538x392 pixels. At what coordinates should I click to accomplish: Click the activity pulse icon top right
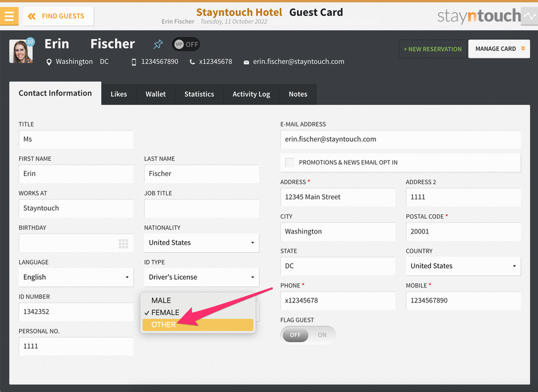pyautogui.click(x=529, y=16)
